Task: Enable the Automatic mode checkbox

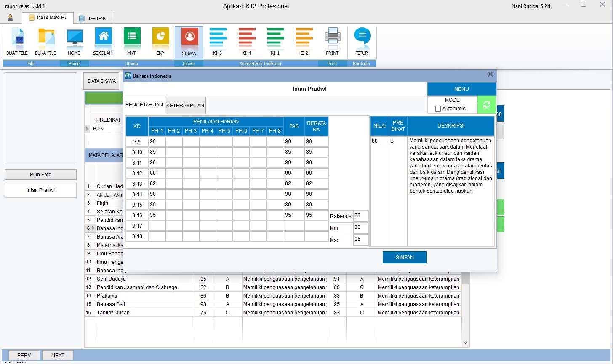Action: point(438,109)
